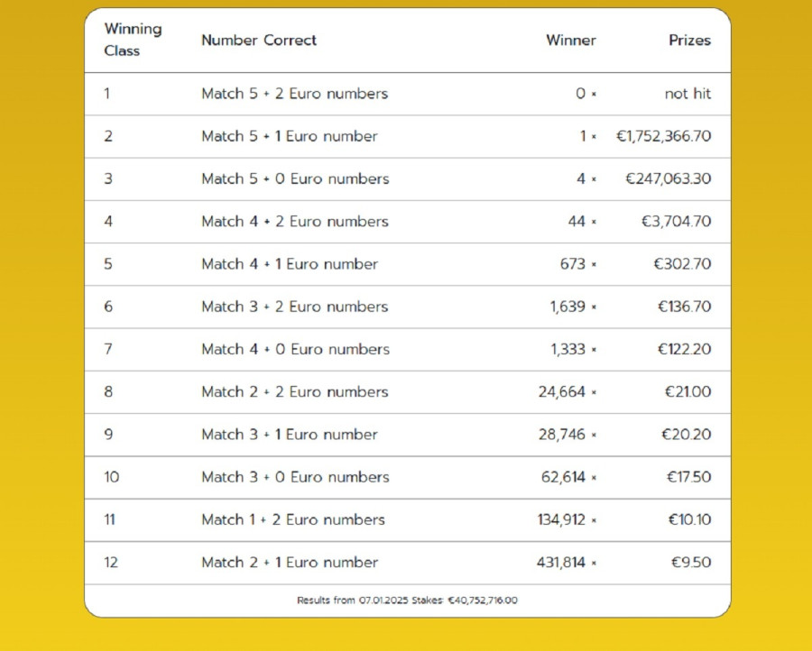Click the Prizes column header
812x651 pixels.
(689, 40)
